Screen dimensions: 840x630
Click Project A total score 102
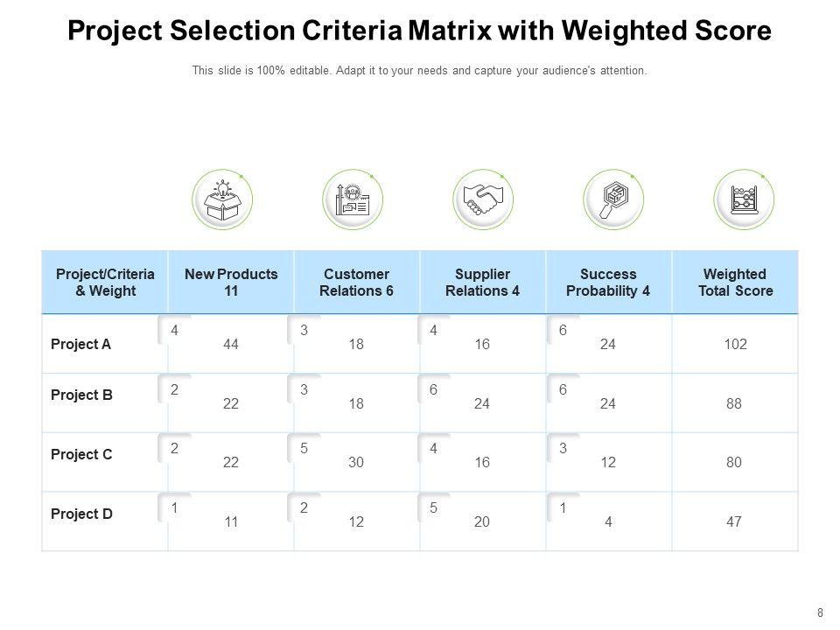(735, 345)
